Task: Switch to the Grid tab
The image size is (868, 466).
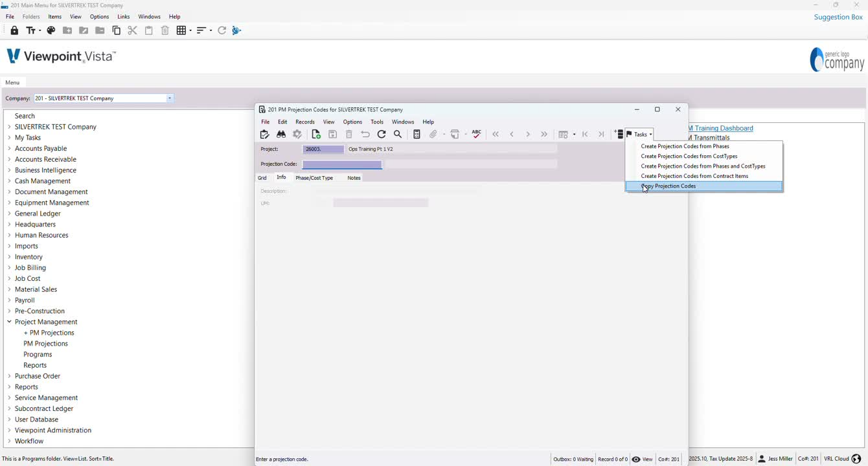Action: (262, 178)
